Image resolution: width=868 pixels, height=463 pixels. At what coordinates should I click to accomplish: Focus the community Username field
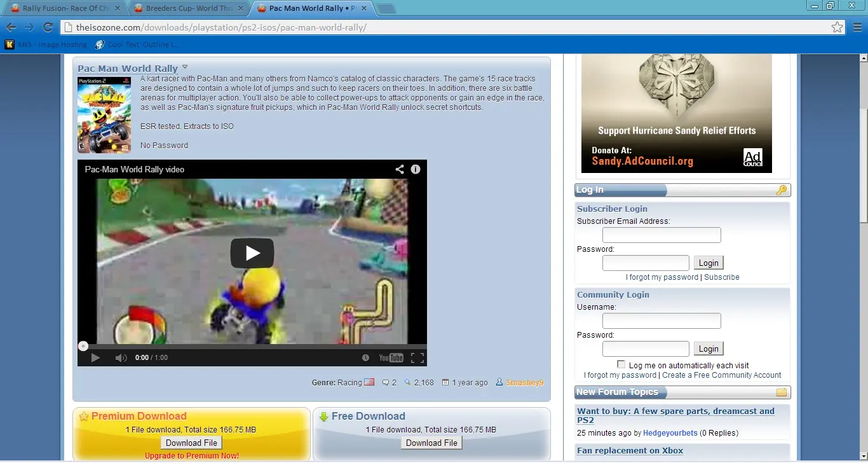(661, 321)
